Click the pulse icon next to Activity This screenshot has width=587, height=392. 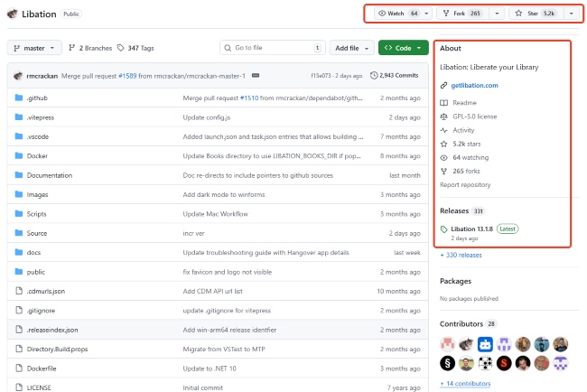(443, 130)
